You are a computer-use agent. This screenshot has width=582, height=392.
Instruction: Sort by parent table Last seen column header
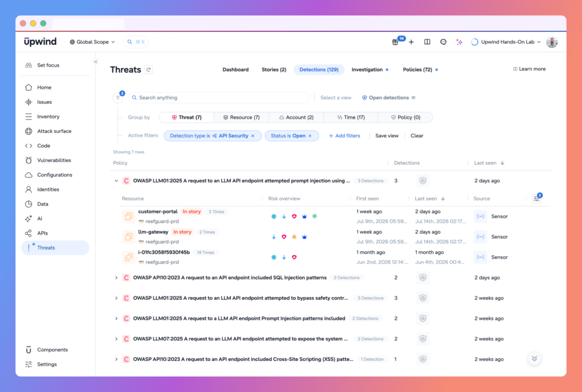click(489, 163)
